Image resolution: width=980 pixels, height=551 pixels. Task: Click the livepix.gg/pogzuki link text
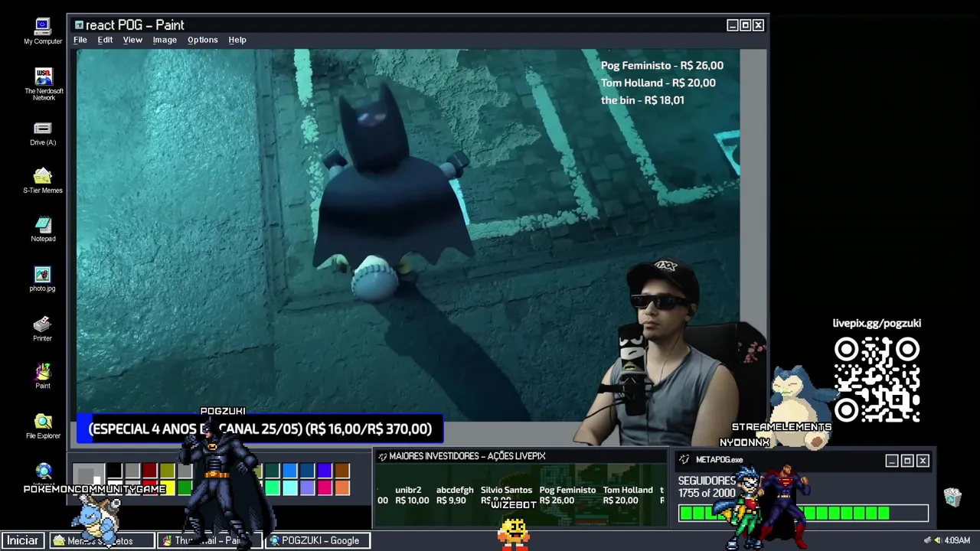[877, 324]
